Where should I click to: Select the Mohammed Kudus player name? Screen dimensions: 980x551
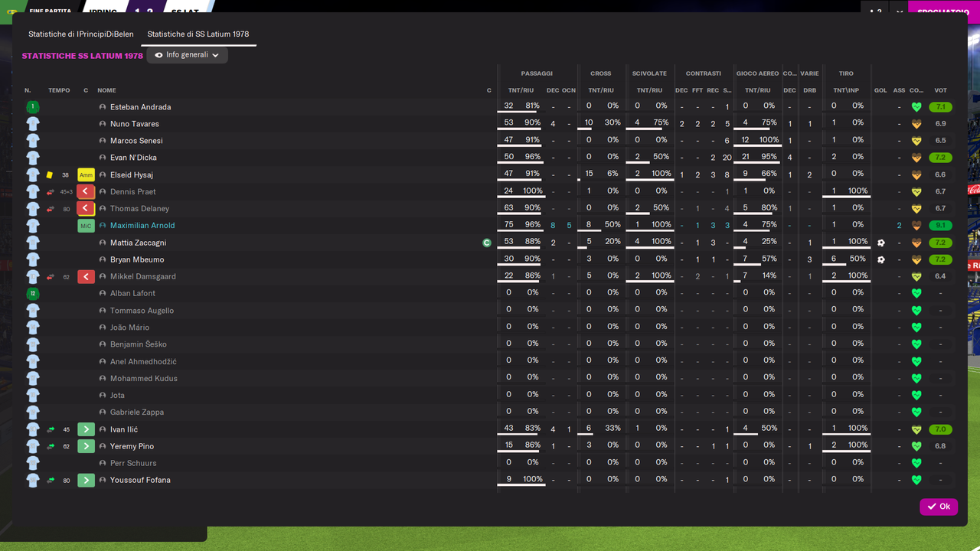click(144, 378)
